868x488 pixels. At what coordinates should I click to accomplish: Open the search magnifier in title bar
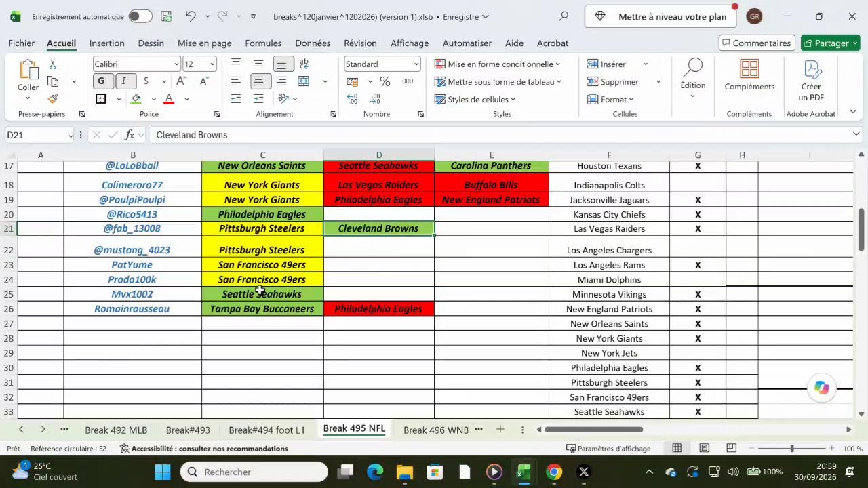coord(564,16)
